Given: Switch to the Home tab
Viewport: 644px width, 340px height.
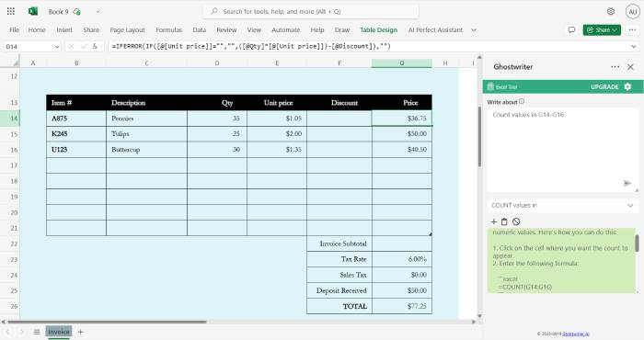Looking at the screenshot, I should 37,30.
